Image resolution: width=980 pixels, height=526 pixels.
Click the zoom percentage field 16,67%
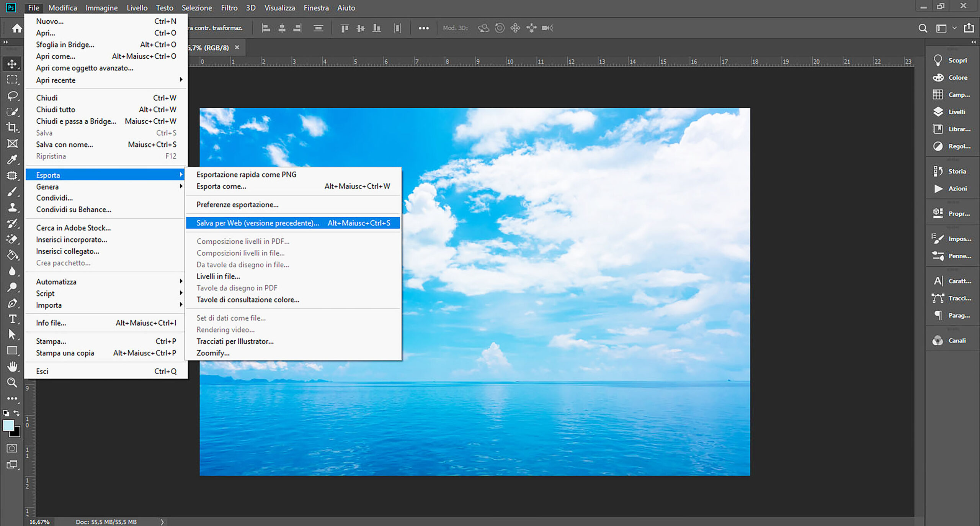[x=39, y=522]
